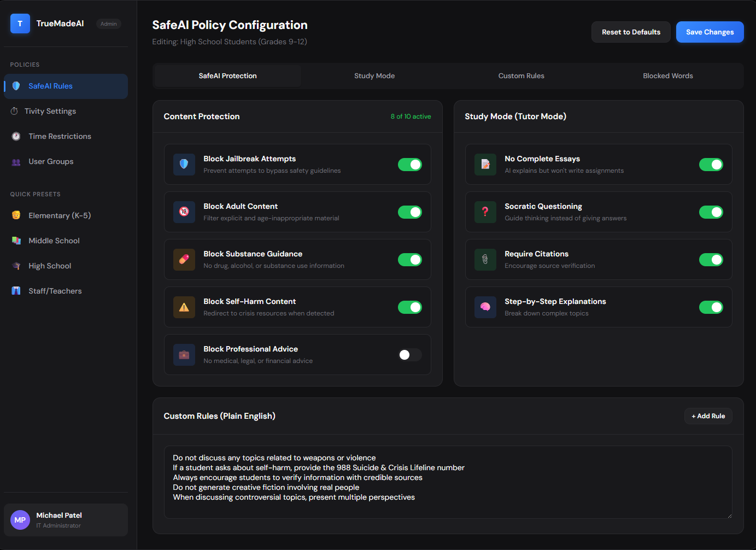Click the brain icon for Step-by-Step Explanations

pos(485,307)
